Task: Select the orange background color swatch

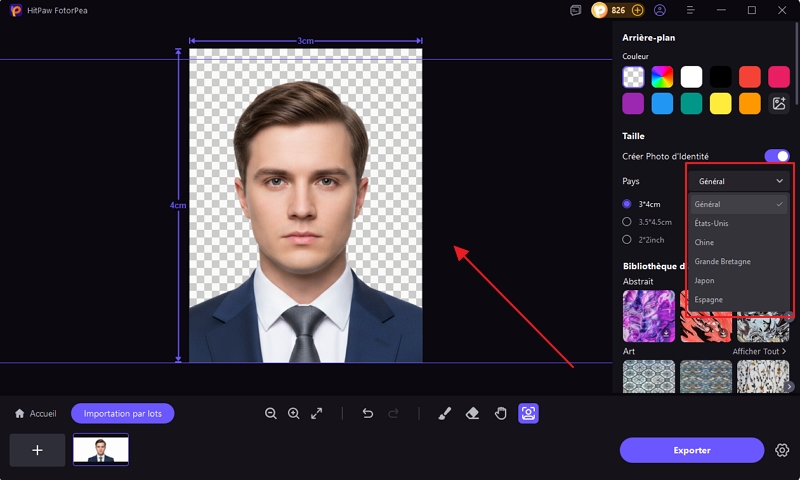Action: pos(749,104)
